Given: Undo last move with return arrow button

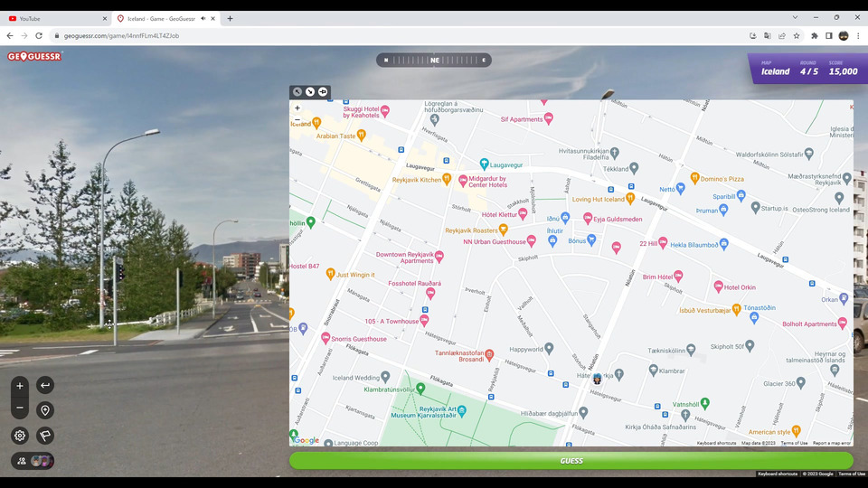Looking at the screenshot, I should click(x=45, y=385).
